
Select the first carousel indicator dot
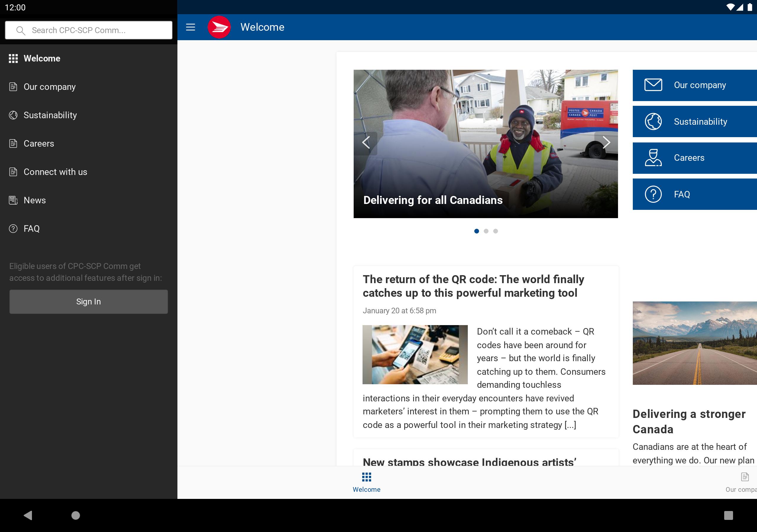pos(476,231)
